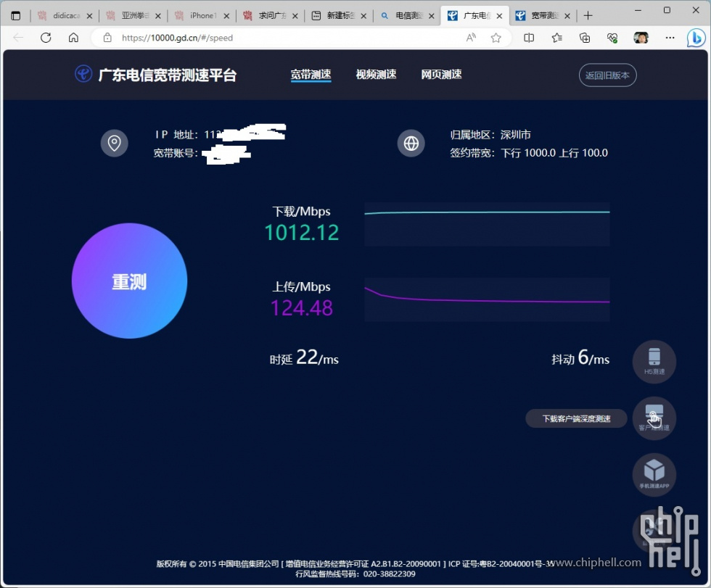Select the 视频测速 menu item
This screenshot has width=711, height=588.
[376, 74]
